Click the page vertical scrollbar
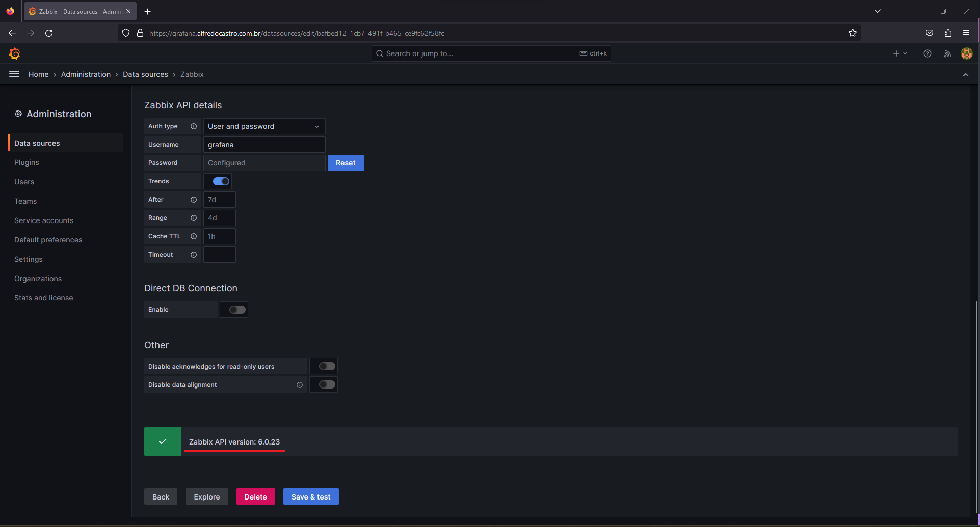Screen dimensions: 980x527 (976, 407)
